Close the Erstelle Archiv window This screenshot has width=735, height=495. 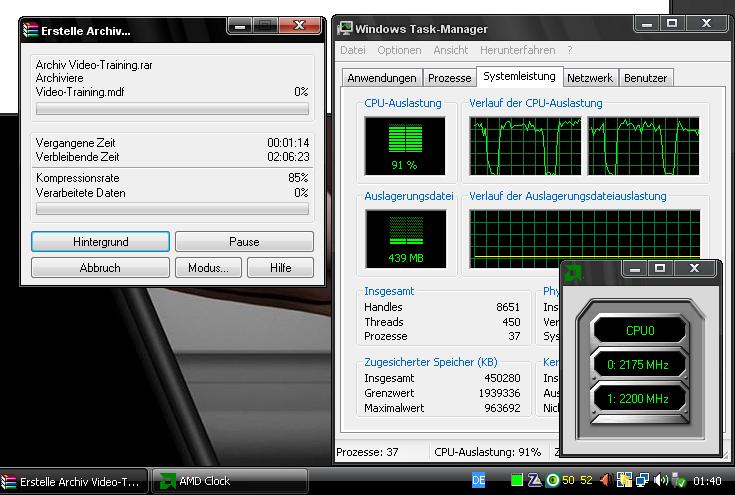(300, 25)
